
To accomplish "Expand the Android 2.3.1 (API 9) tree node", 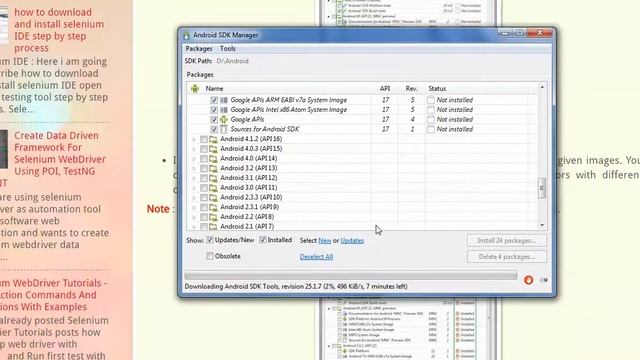I will pos(194,207).
